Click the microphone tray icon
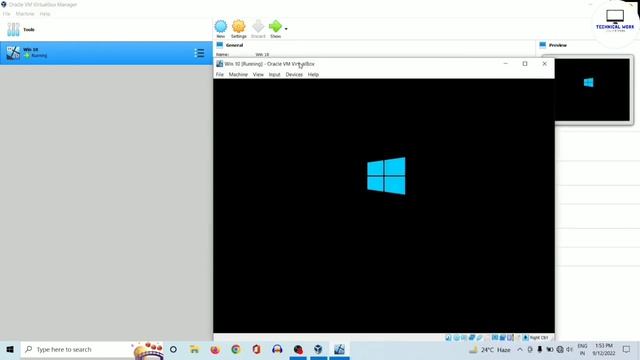Image resolution: width=640 pixels, height=360 pixels. [540, 350]
